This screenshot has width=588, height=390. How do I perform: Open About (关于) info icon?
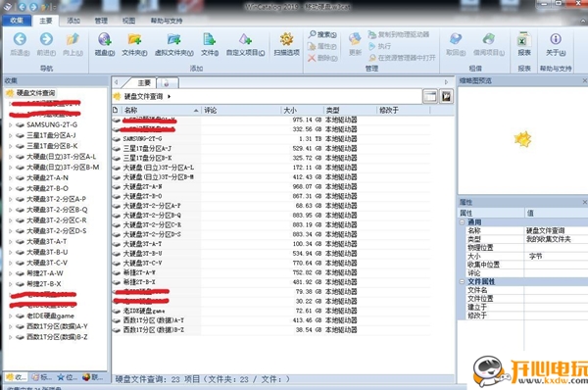click(x=556, y=39)
